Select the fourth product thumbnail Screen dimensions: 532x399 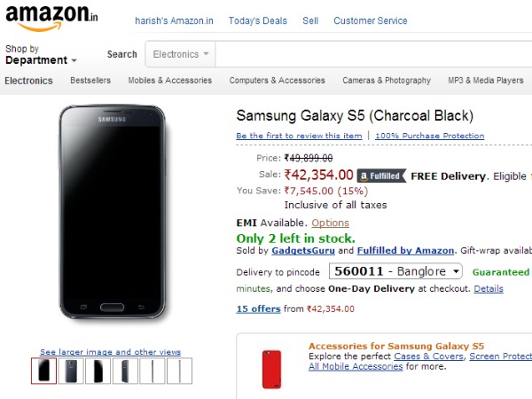pos(125,371)
